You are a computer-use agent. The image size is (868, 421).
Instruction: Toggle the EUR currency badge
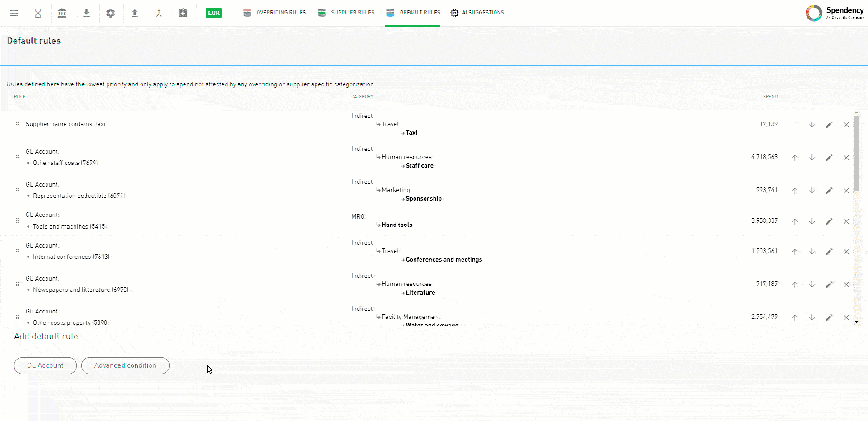tap(214, 13)
